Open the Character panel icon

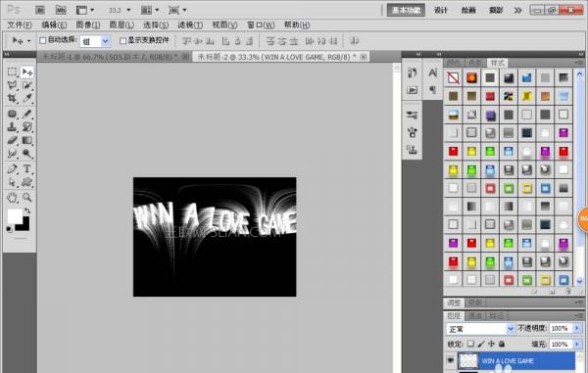click(433, 72)
